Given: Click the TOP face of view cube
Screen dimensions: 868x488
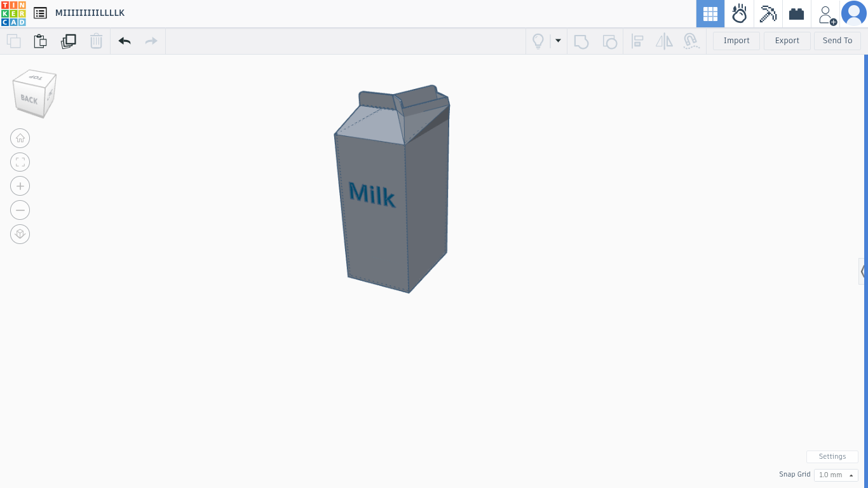Looking at the screenshot, I should [x=37, y=78].
